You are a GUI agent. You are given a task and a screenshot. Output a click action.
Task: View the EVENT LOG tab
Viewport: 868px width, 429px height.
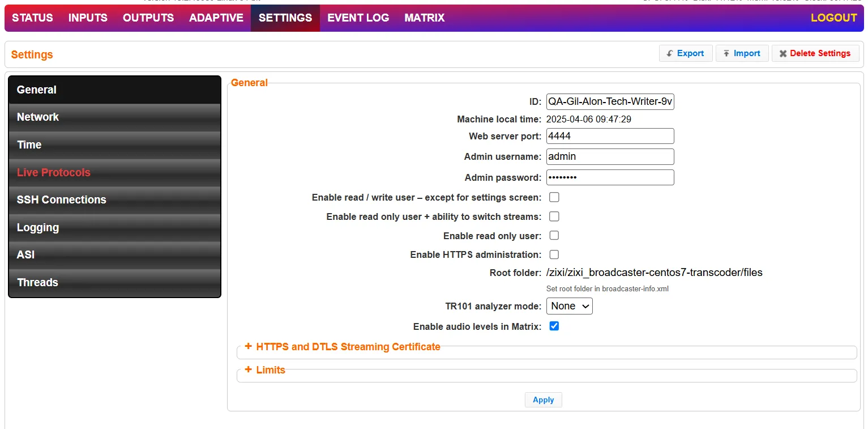pyautogui.click(x=358, y=18)
